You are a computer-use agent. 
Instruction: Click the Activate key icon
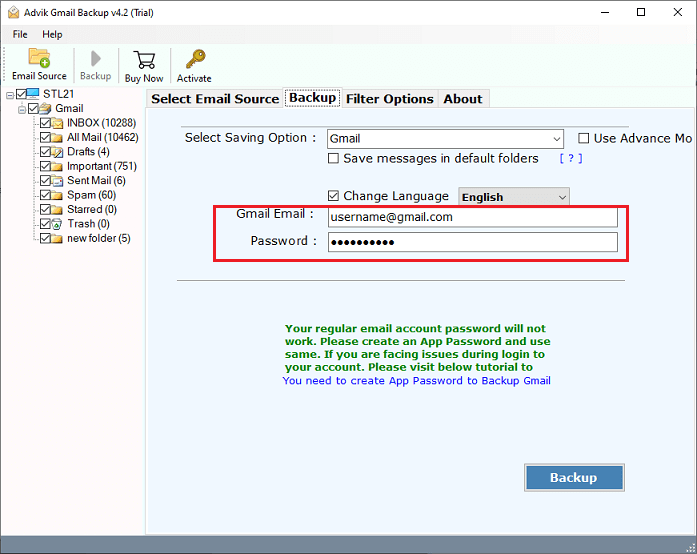[195, 59]
